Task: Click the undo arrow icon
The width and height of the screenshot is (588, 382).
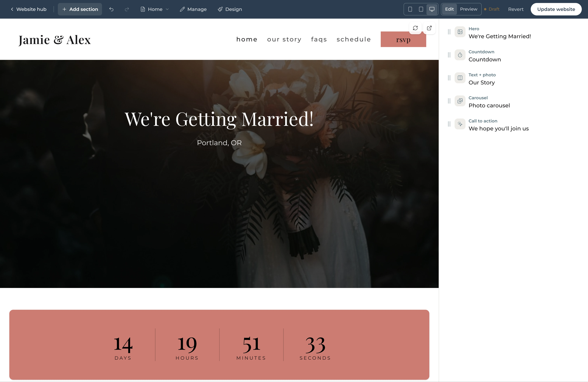Action: 111,9
